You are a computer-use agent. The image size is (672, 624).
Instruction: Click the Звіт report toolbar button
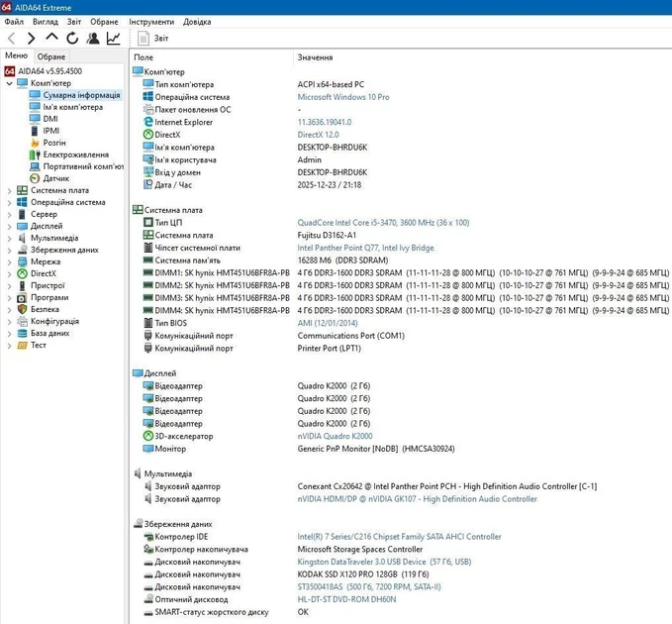(153, 39)
